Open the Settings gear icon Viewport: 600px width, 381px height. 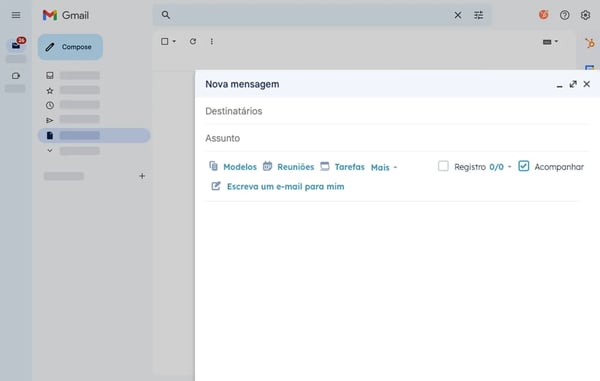[585, 15]
